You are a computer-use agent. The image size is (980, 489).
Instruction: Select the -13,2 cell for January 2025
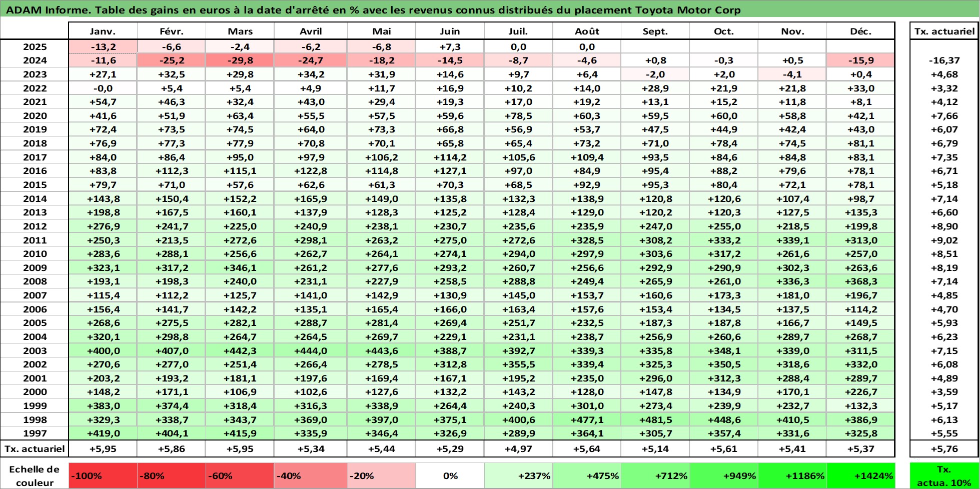(103, 46)
